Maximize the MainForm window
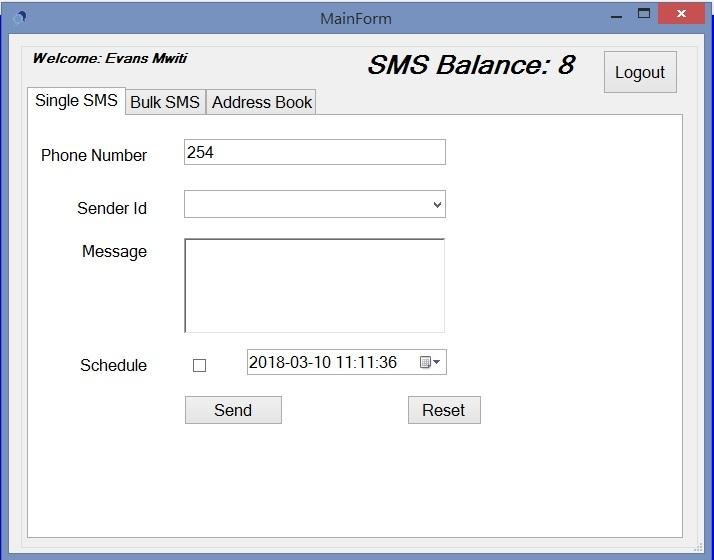The height and width of the screenshot is (560, 714). click(643, 14)
